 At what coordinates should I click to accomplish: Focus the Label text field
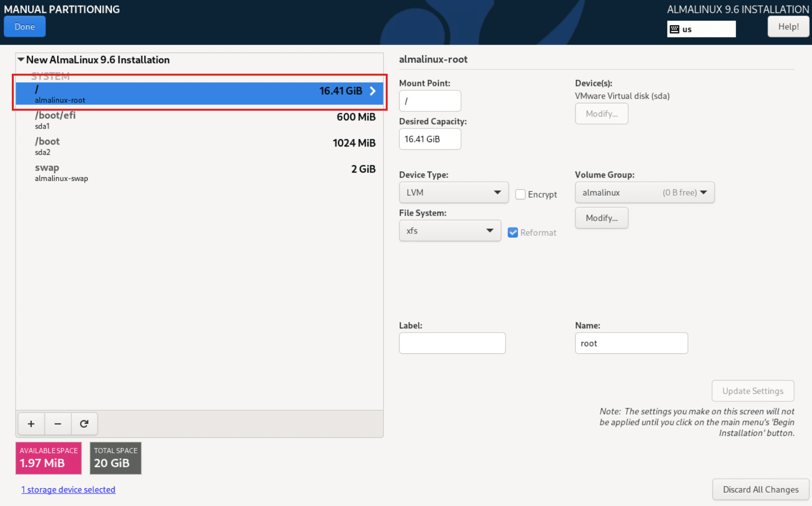click(x=452, y=343)
